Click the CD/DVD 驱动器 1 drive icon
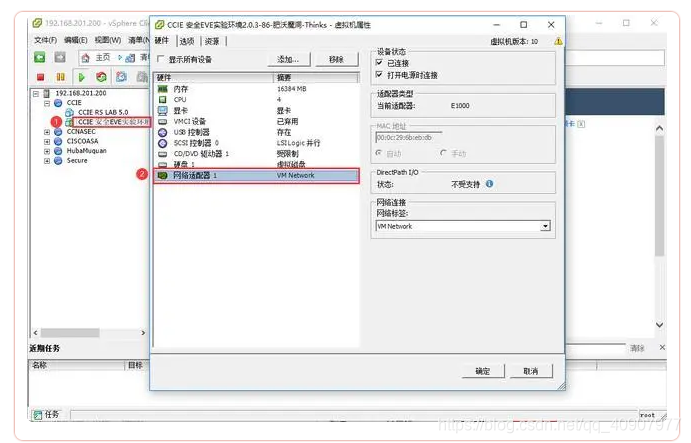Screen dimensions: 691x443 163,154
